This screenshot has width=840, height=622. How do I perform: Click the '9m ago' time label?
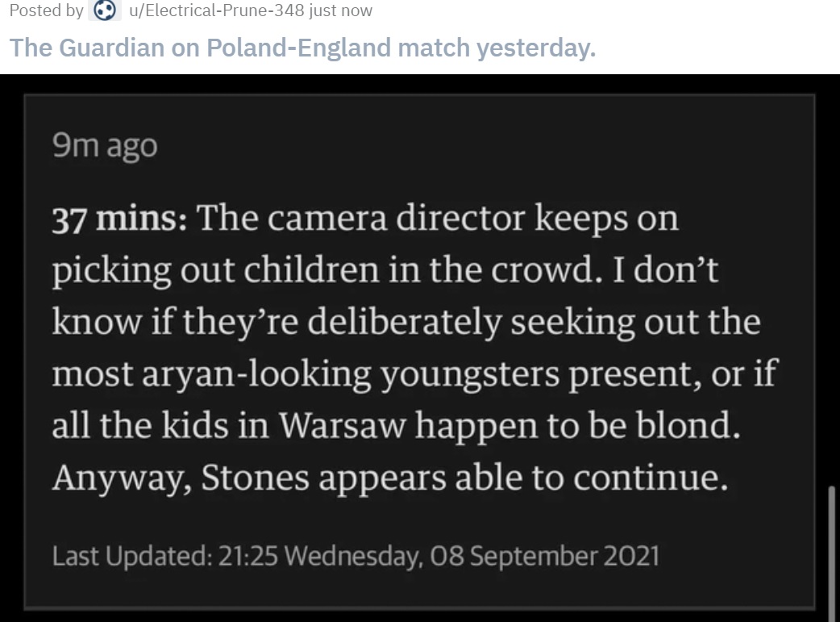pyautogui.click(x=104, y=146)
